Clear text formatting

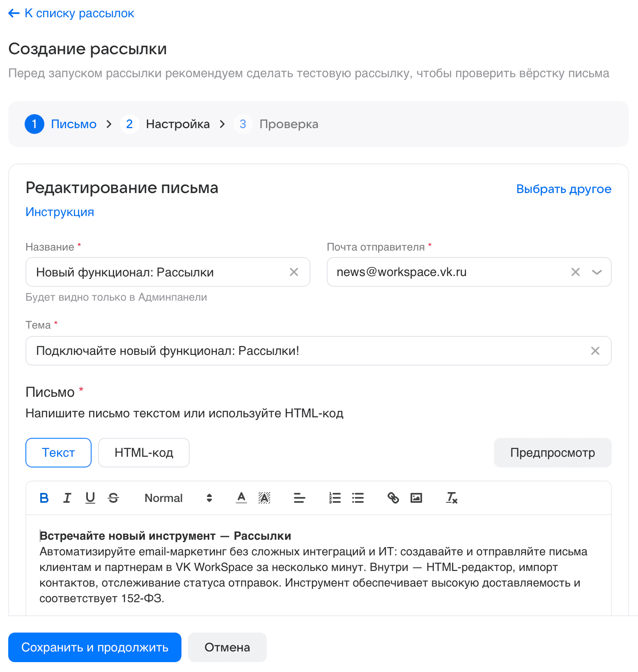[452, 498]
